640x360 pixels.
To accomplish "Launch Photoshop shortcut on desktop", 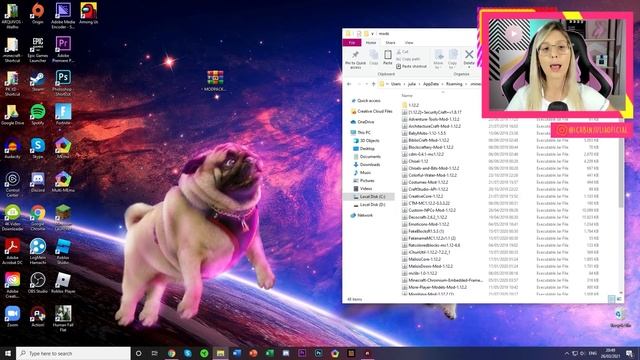I will (x=63, y=83).
